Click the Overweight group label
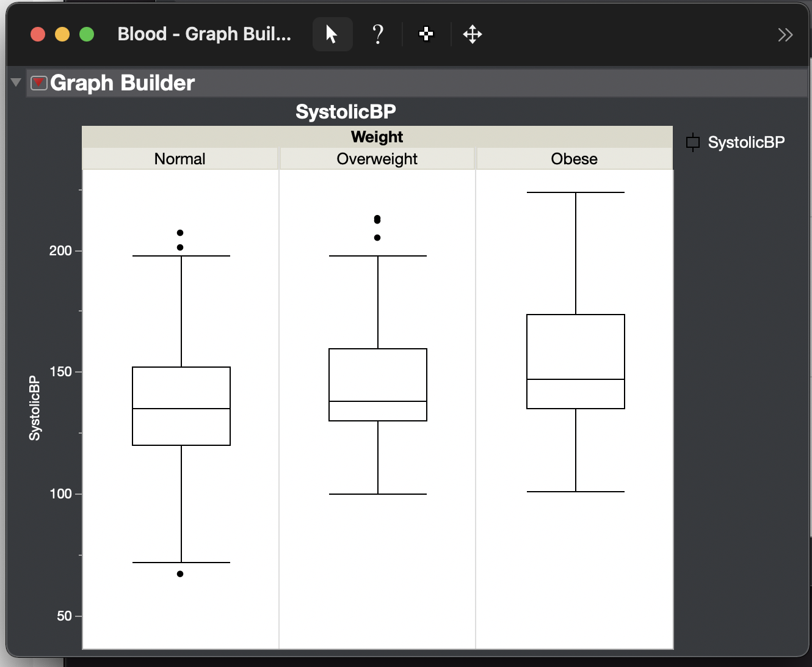This screenshot has width=812, height=667. coord(377,159)
